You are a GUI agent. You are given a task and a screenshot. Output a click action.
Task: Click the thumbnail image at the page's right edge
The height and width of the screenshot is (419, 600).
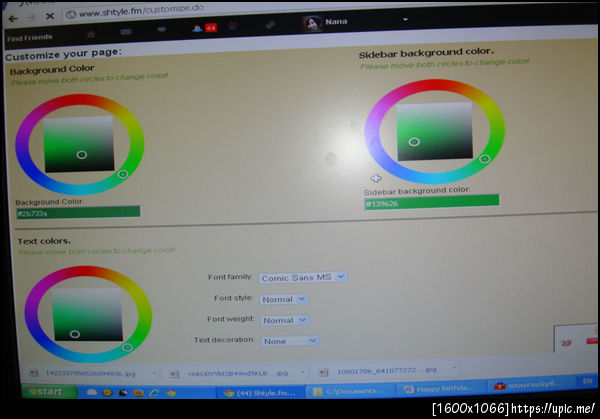(576, 339)
